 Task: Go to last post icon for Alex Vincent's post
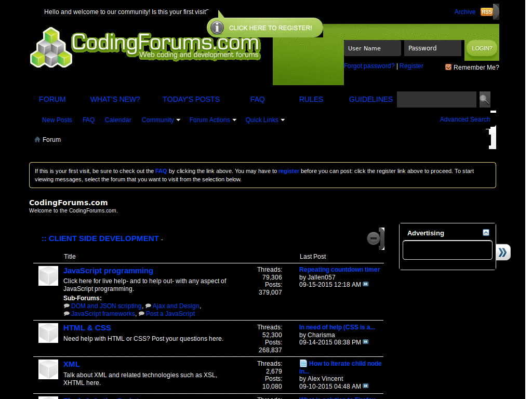tap(365, 386)
